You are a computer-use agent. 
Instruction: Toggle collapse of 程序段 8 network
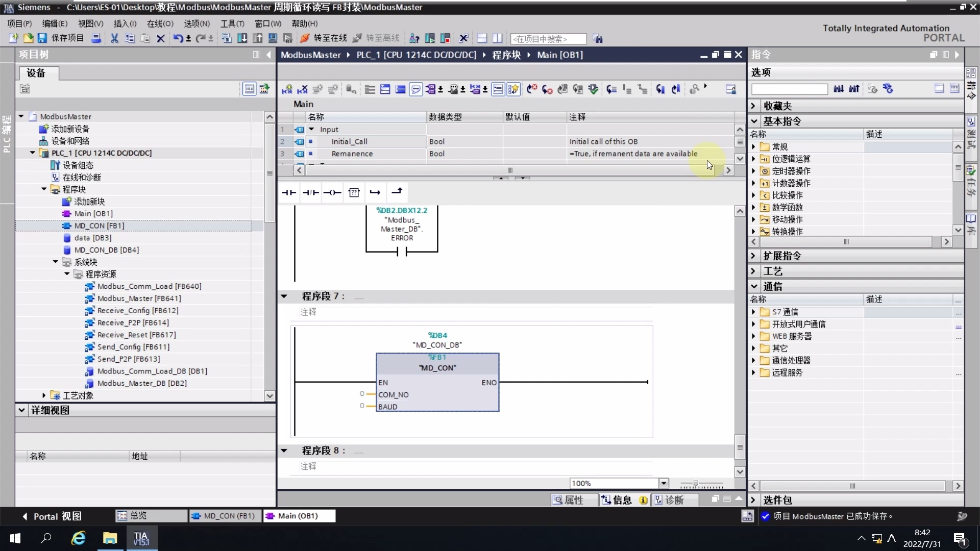pos(284,450)
